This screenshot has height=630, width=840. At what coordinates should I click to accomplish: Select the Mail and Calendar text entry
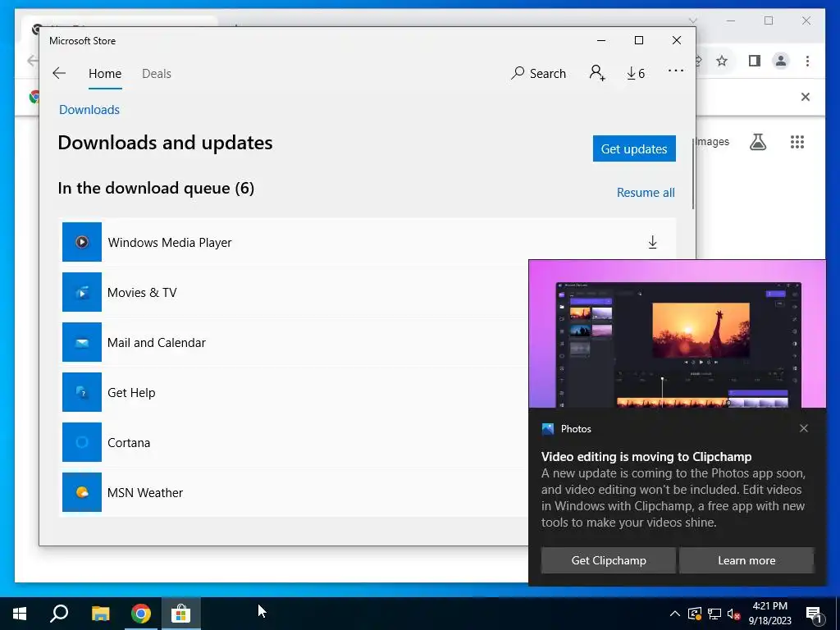pos(157,342)
